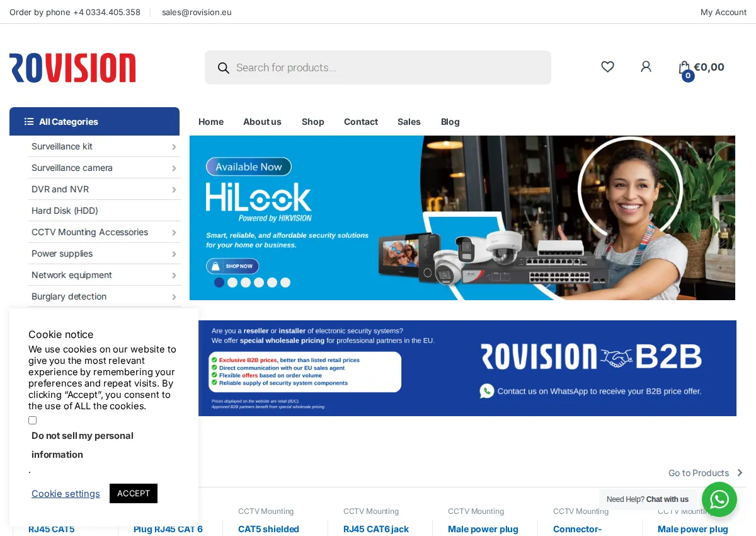Click the All Categories list icon

pos(29,122)
